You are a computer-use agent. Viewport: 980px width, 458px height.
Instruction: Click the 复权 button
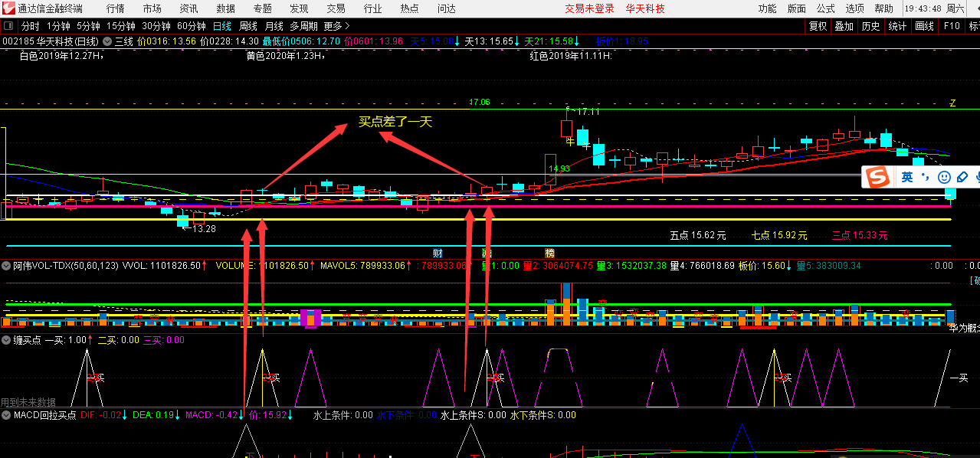coord(818,26)
